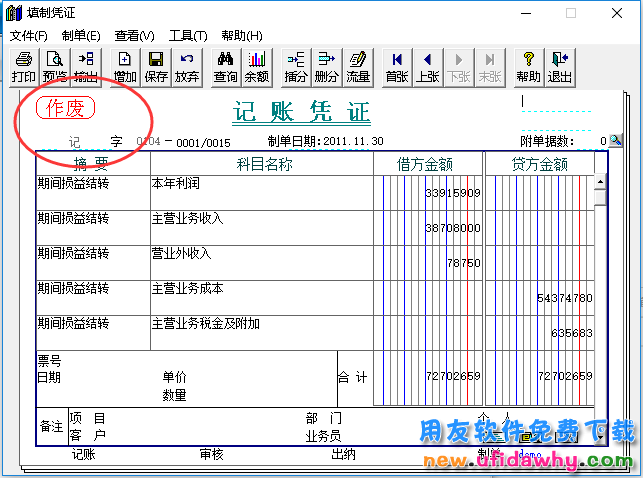Go to first voucher with 首张
The height and width of the screenshot is (478, 643).
coord(397,66)
